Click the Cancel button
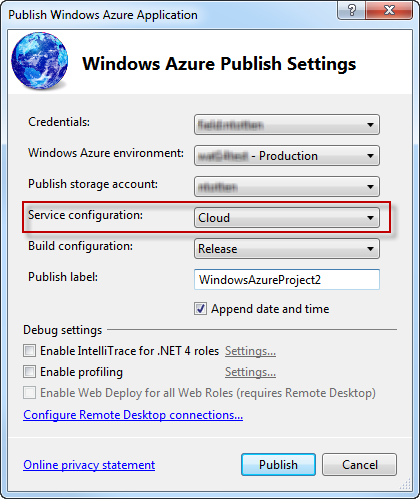The width and height of the screenshot is (420, 499). pos(360,464)
